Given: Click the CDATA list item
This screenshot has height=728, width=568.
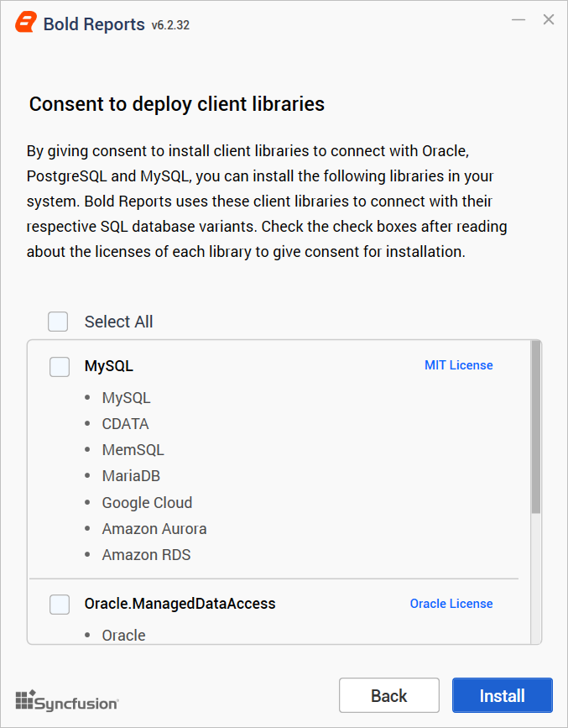Looking at the screenshot, I should (125, 424).
